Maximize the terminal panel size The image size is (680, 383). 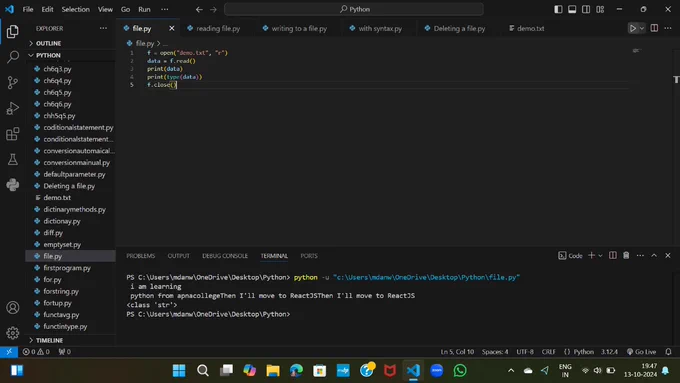tap(654, 255)
